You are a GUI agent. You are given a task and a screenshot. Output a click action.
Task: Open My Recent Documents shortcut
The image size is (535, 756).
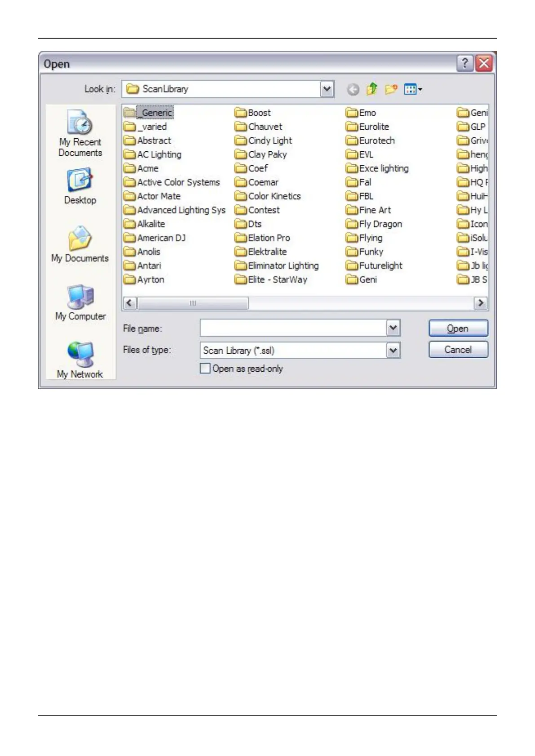pyautogui.click(x=80, y=133)
